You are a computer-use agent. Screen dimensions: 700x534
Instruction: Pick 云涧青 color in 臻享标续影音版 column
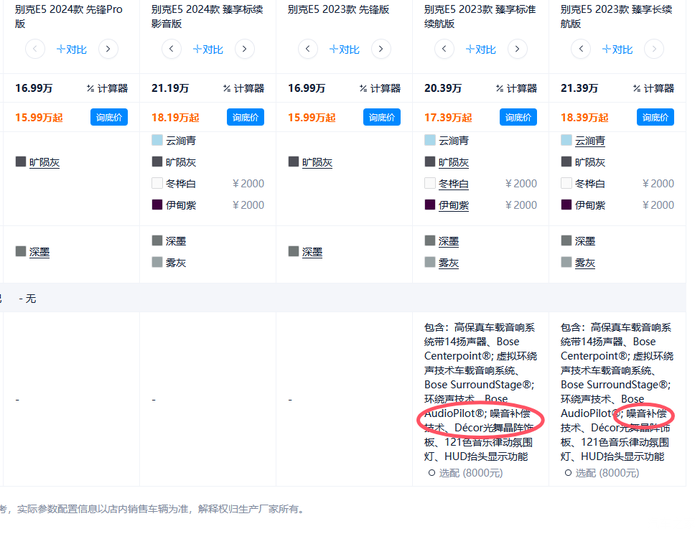pyautogui.click(x=180, y=141)
